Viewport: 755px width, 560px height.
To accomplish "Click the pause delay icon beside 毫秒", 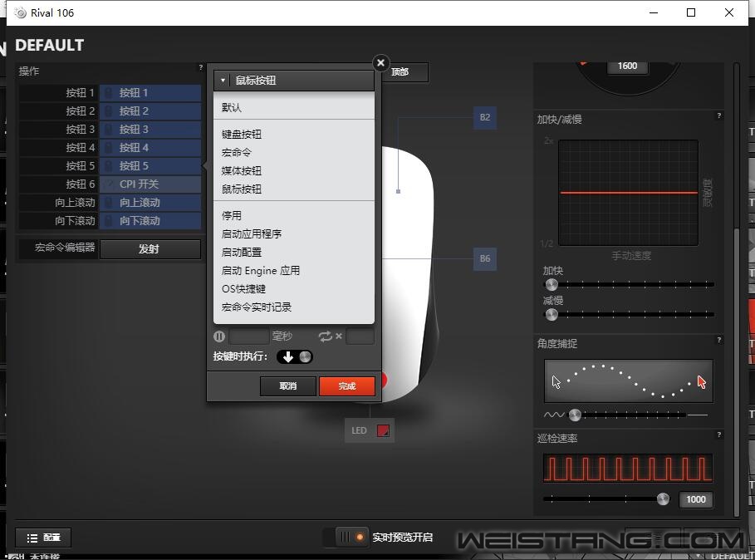I will tap(219, 336).
